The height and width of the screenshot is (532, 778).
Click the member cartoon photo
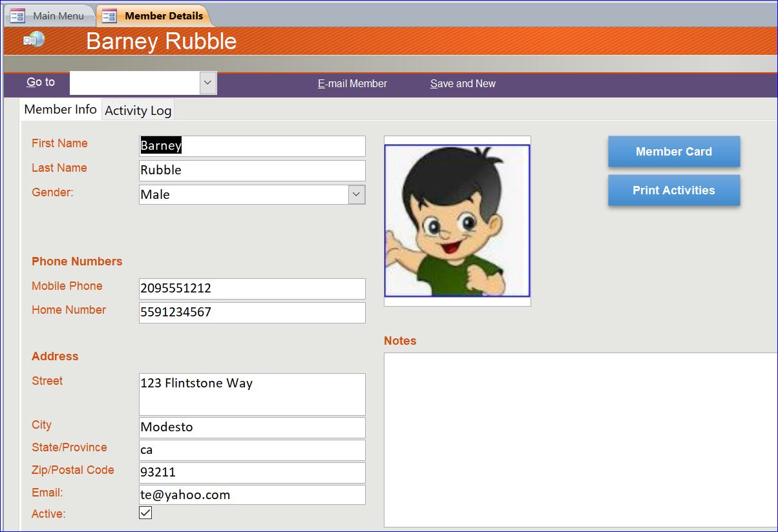pos(457,220)
